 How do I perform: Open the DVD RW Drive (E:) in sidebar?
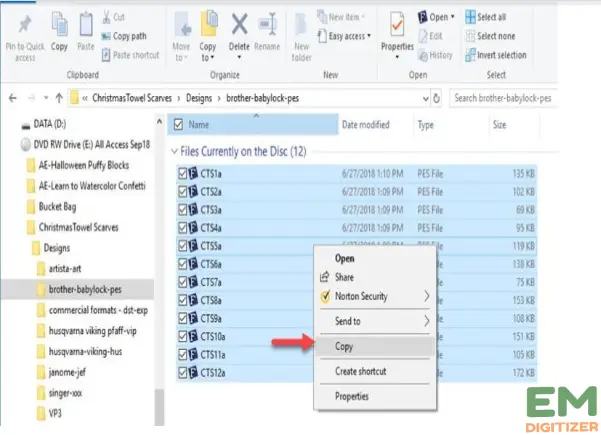pos(85,145)
